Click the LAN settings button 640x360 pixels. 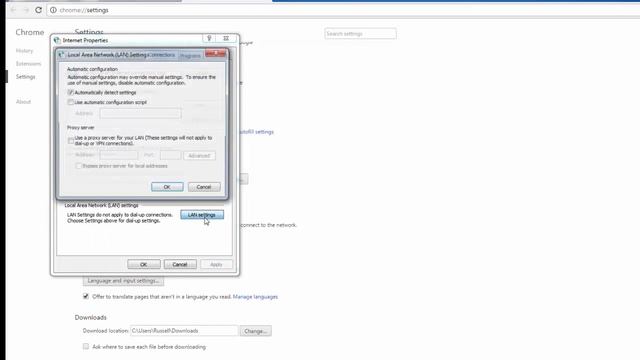[202, 215]
